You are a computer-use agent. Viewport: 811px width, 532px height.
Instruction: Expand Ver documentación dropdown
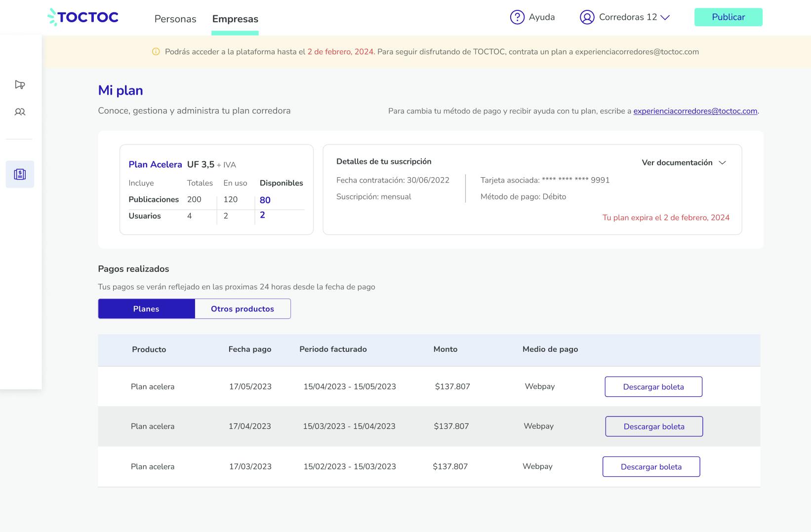(684, 162)
